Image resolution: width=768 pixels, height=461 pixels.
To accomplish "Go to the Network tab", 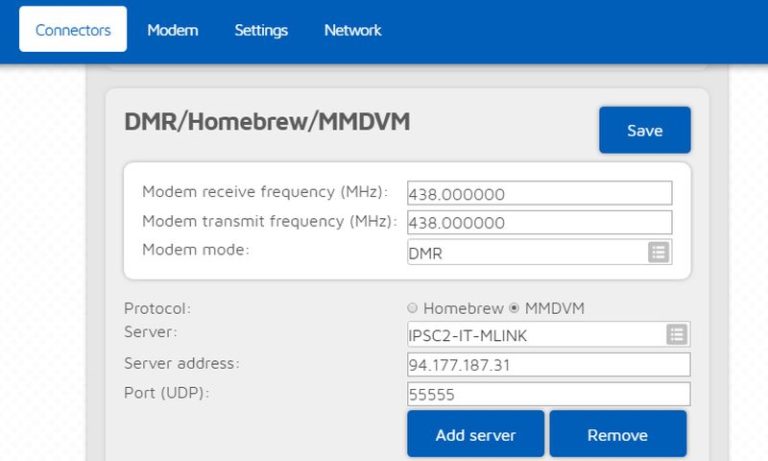I will pyautogui.click(x=353, y=30).
